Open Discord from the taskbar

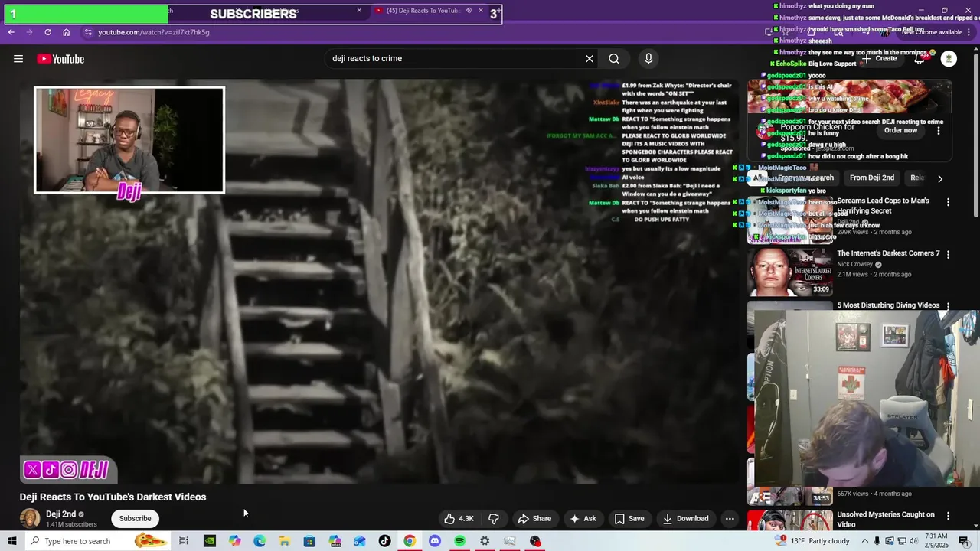tap(435, 541)
